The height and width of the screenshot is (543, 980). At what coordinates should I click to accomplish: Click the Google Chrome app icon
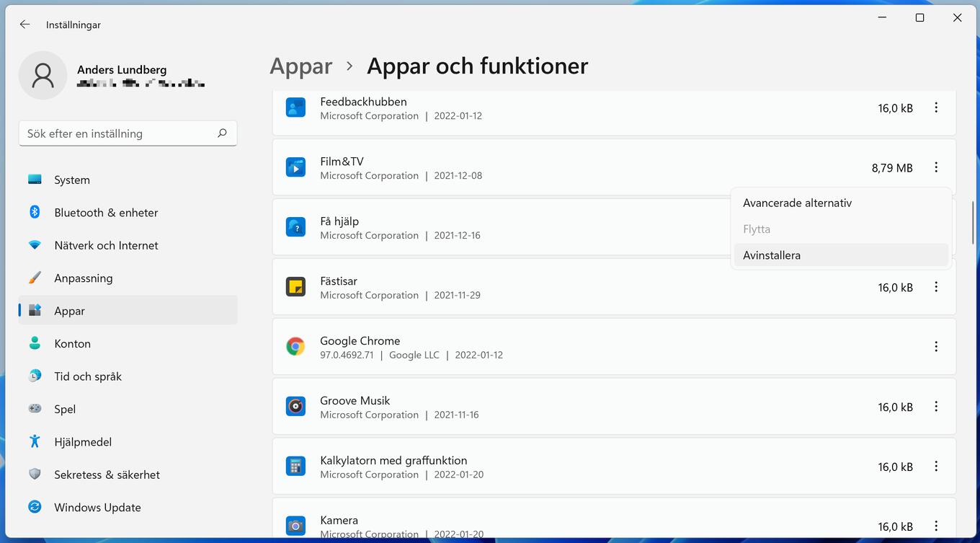[295, 347]
